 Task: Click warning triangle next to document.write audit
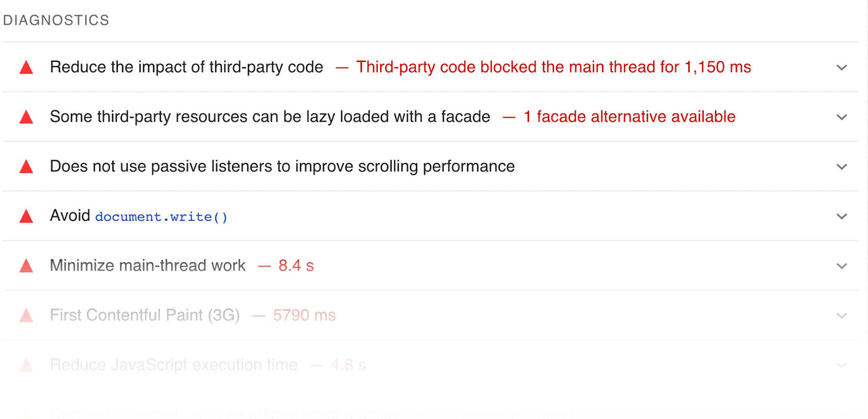click(x=26, y=217)
